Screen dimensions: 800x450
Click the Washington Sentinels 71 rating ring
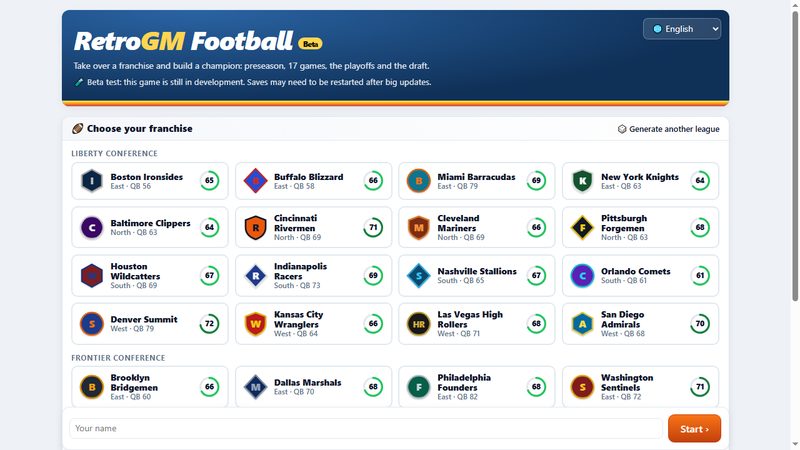click(x=700, y=387)
